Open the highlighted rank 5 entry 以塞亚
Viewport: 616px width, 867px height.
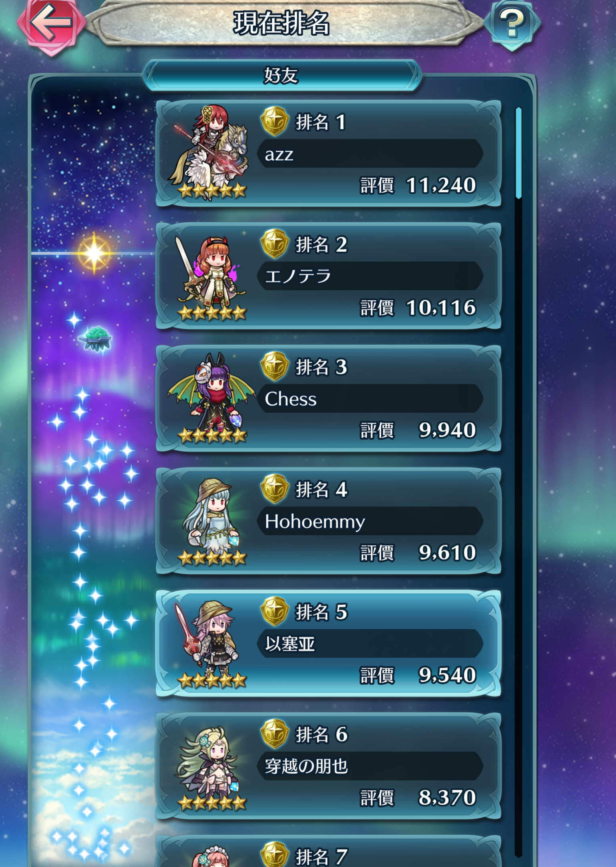coord(328,643)
